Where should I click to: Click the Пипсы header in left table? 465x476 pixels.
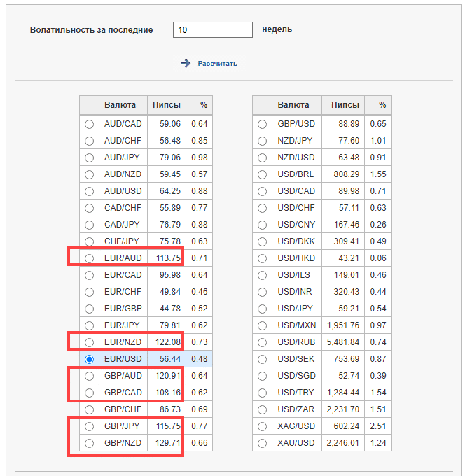coord(166,105)
